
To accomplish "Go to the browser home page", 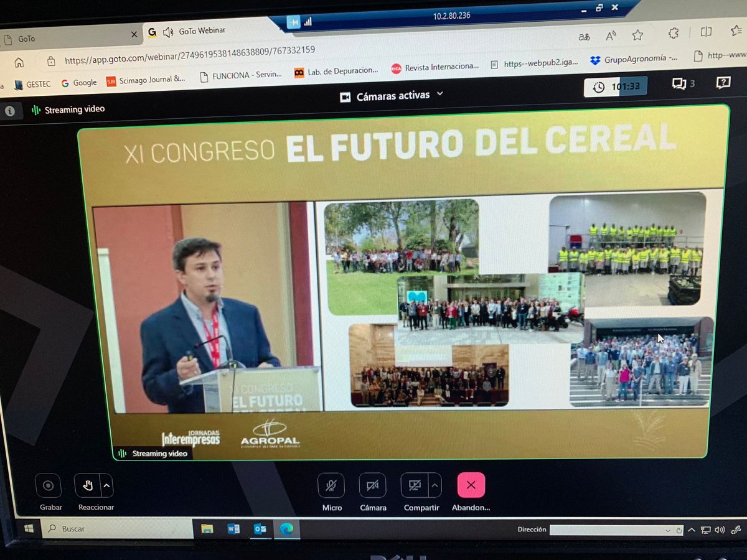I will coord(19,62).
